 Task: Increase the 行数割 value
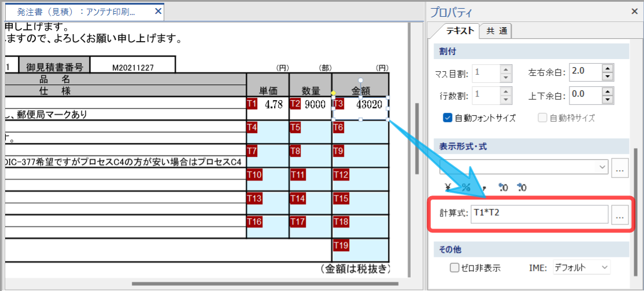(506, 91)
